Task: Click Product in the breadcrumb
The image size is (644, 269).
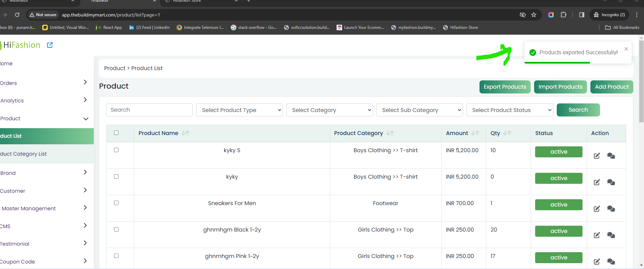Action: pyautogui.click(x=115, y=68)
